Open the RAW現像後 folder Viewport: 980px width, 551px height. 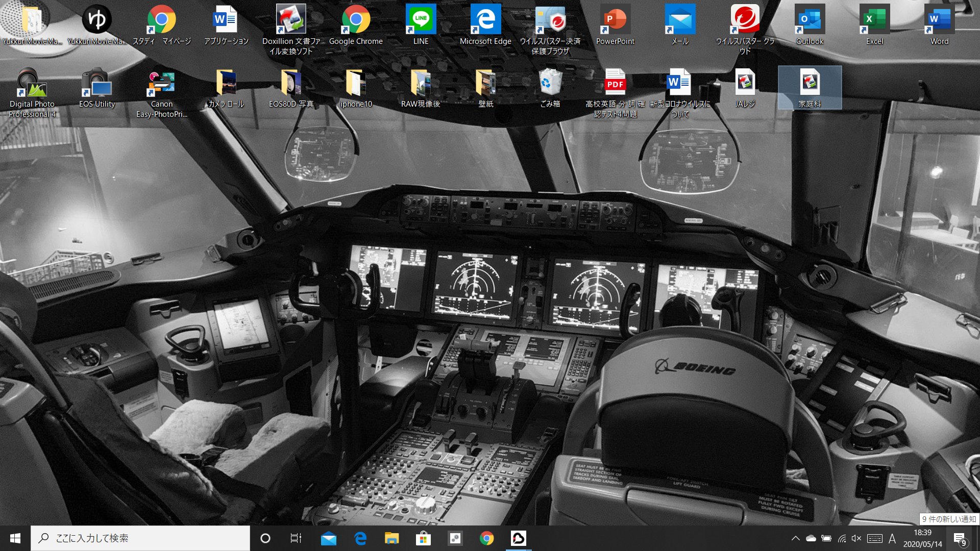point(421,88)
